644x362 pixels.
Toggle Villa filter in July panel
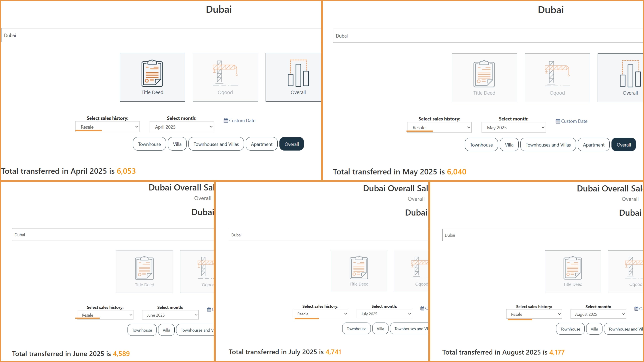coord(380,329)
